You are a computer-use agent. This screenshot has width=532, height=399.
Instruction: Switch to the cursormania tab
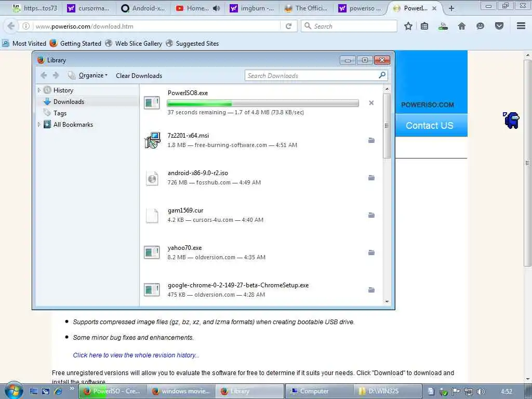click(x=89, y=8)
